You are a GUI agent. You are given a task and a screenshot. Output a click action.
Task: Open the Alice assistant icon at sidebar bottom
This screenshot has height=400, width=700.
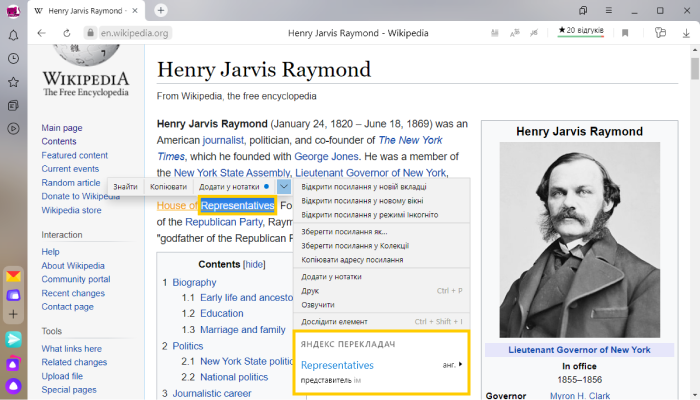(x=13, y=386)
